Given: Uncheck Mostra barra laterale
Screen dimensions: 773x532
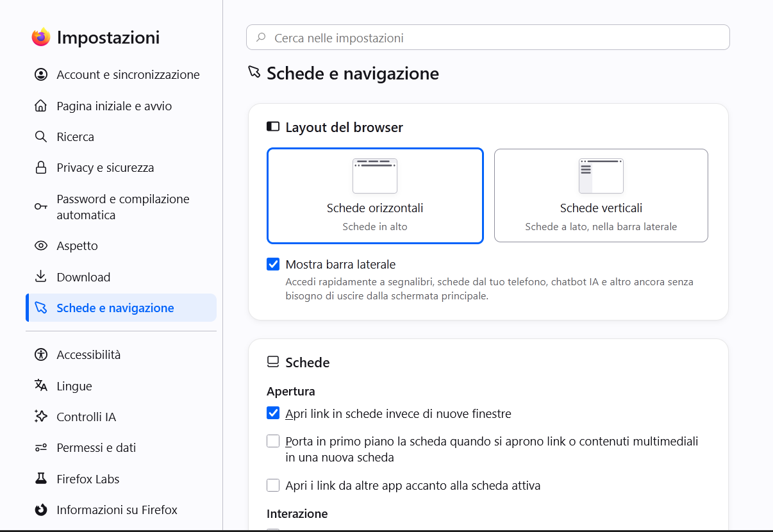Looking at the screenshot, I should click(x=273, y=264).
